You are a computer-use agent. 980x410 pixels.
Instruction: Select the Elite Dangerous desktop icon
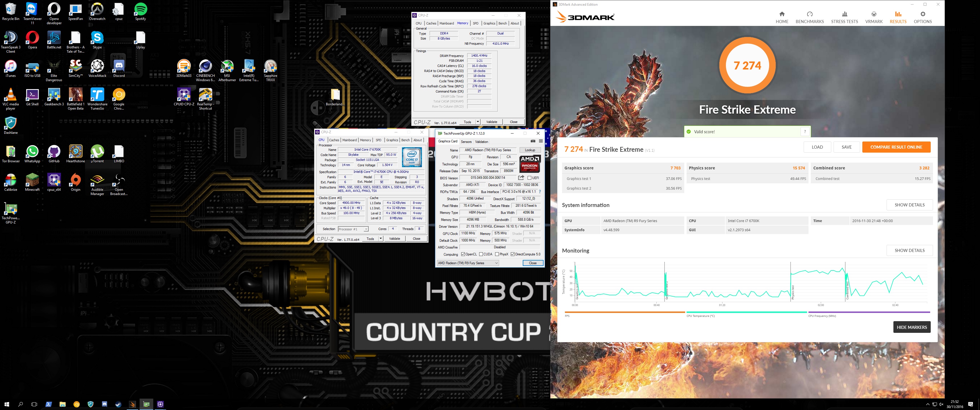(54, 71)
